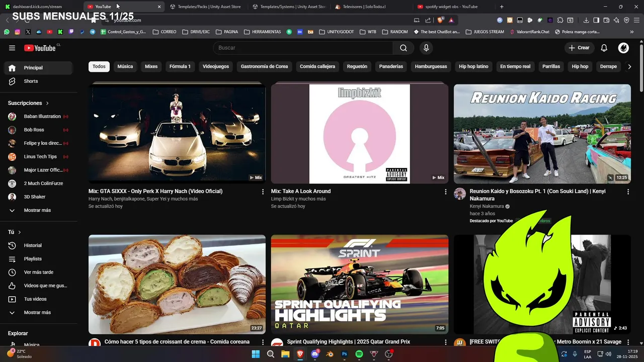
Task: Select Gastronomía de Corea chip
Action: pos(265,66)
